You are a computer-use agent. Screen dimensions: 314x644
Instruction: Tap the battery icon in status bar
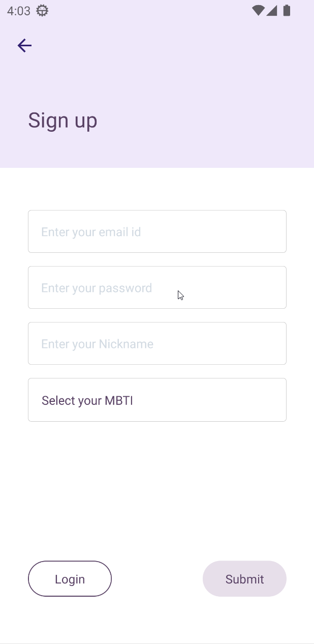click(286, 10)
